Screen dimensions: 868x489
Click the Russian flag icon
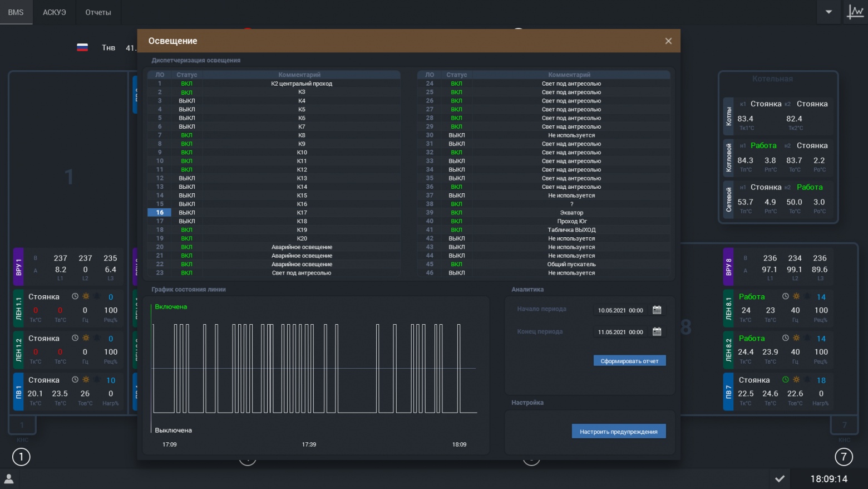click(82, 47)
